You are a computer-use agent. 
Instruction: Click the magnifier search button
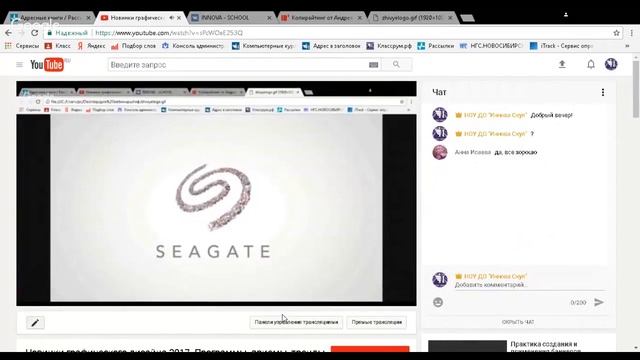pyautogui.click(x=396, y=64)
